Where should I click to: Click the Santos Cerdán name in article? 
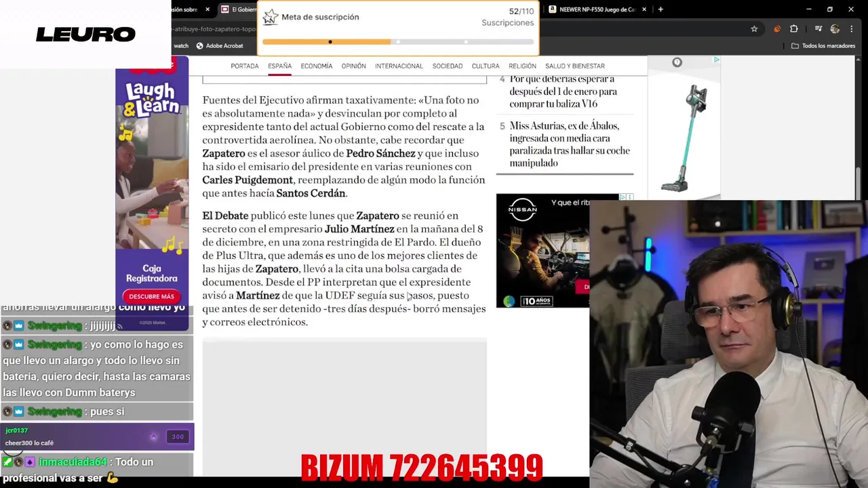coord(311,193)
